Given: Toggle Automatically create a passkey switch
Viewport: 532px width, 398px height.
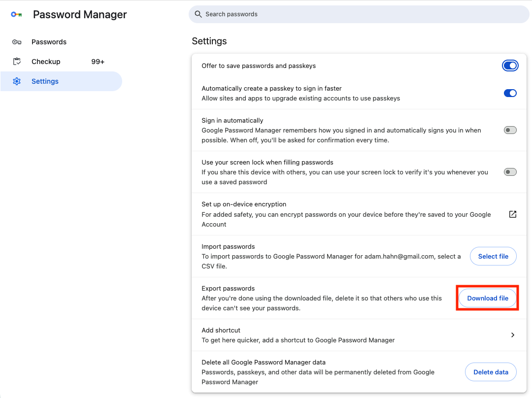Looking at the screenshot, I should tap(510, 93).
